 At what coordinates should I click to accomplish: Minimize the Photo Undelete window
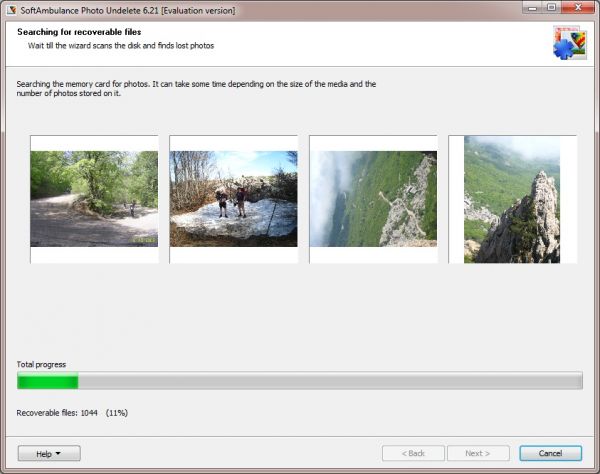[532, 7]
